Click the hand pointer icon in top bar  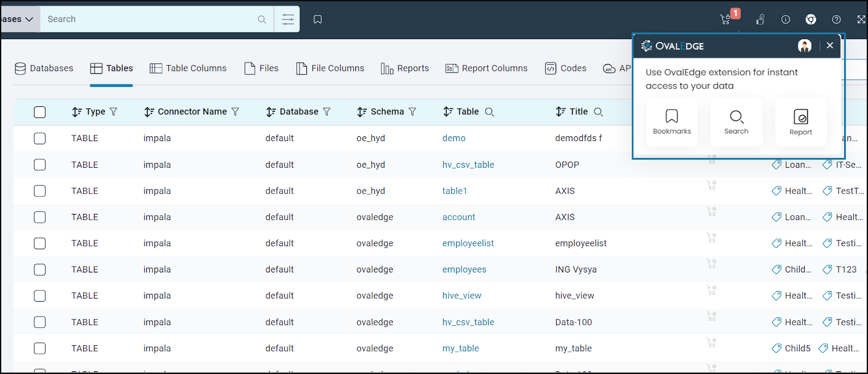tap(760, 20)
